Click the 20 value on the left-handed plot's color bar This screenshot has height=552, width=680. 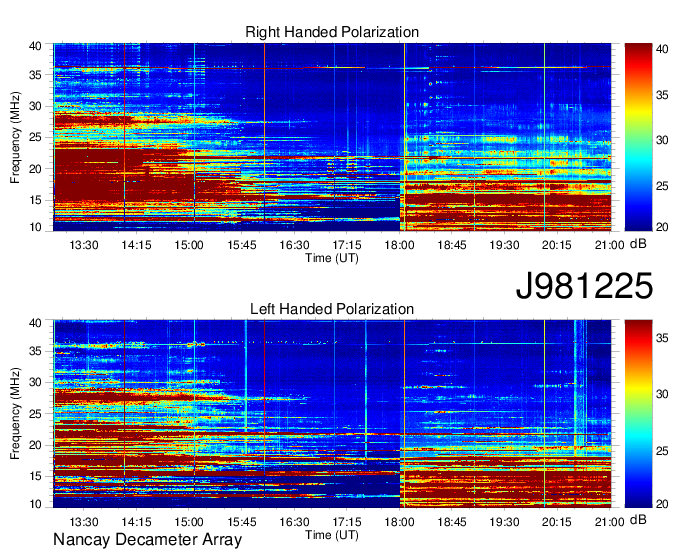tap(662, 503)
